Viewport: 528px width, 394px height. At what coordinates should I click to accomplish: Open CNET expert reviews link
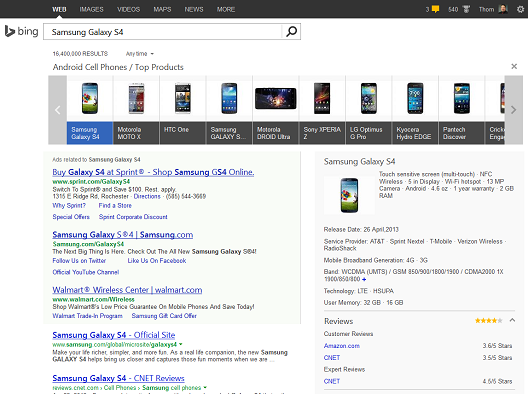pyautogui.click(x=332, y=381)
